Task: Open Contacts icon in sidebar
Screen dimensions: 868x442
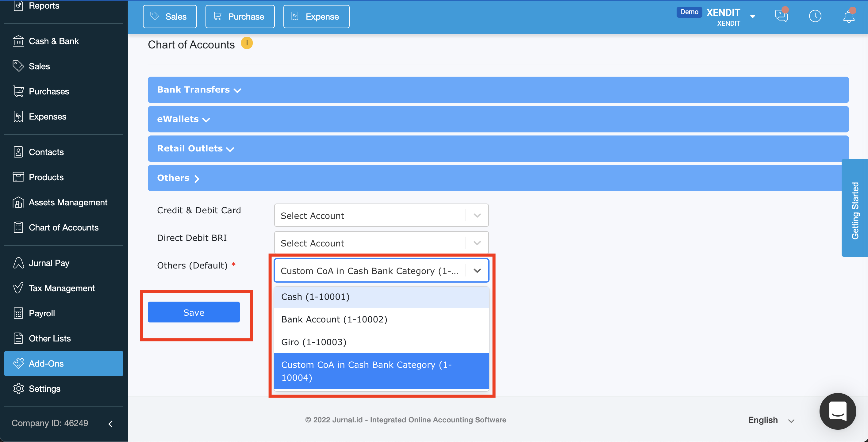Action: [18, 152]
